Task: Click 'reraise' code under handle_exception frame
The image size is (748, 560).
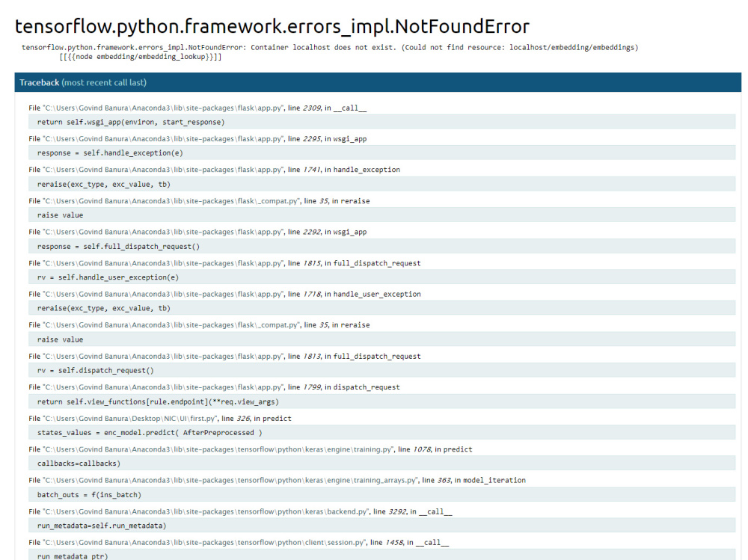Action: point(381,184)
